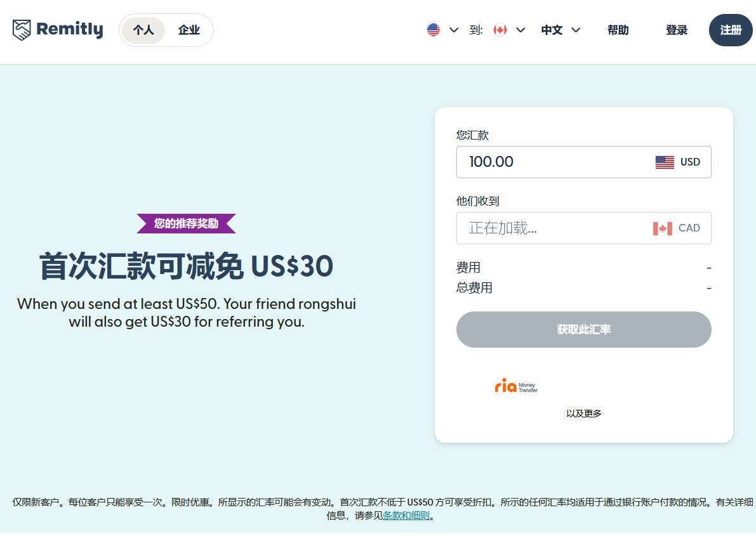The image size is (756, 536).
Task: Select the 个人 tab
Action: click(x=143, y=30)
